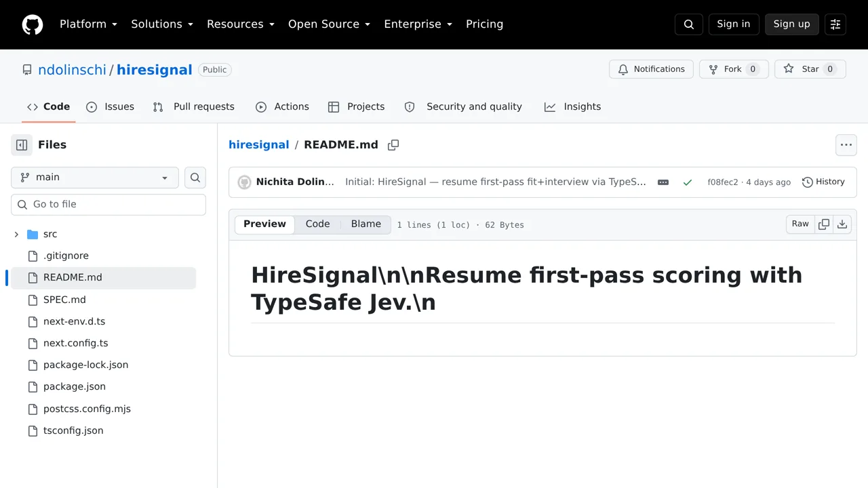Screen dimensions: 868x488
Task: Open the Issues tab
Action: [111, 107]
